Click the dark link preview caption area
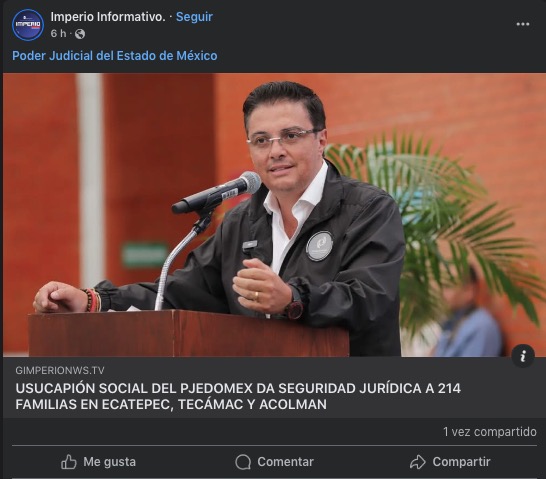Screen dimensions: 546x479 point(273,387)
